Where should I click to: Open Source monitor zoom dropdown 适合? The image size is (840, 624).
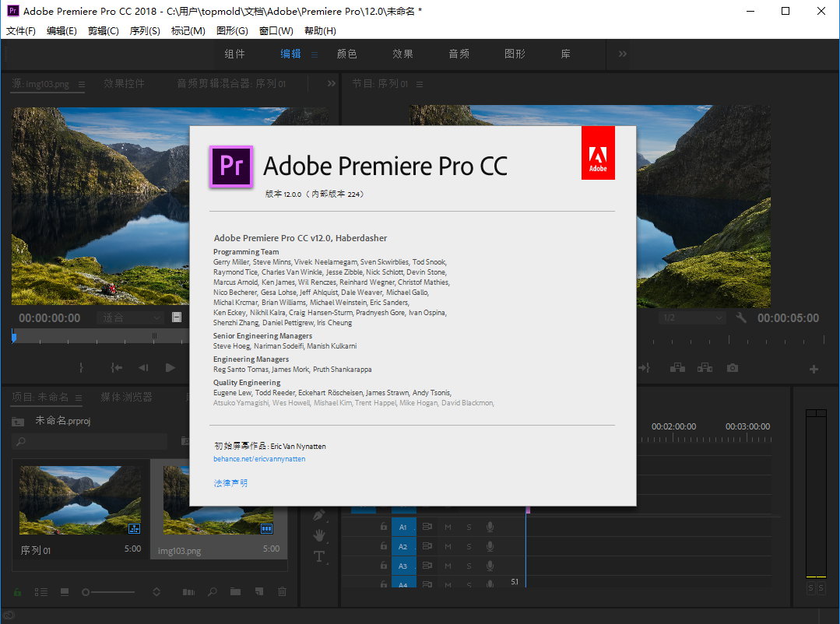pos(132,317)
